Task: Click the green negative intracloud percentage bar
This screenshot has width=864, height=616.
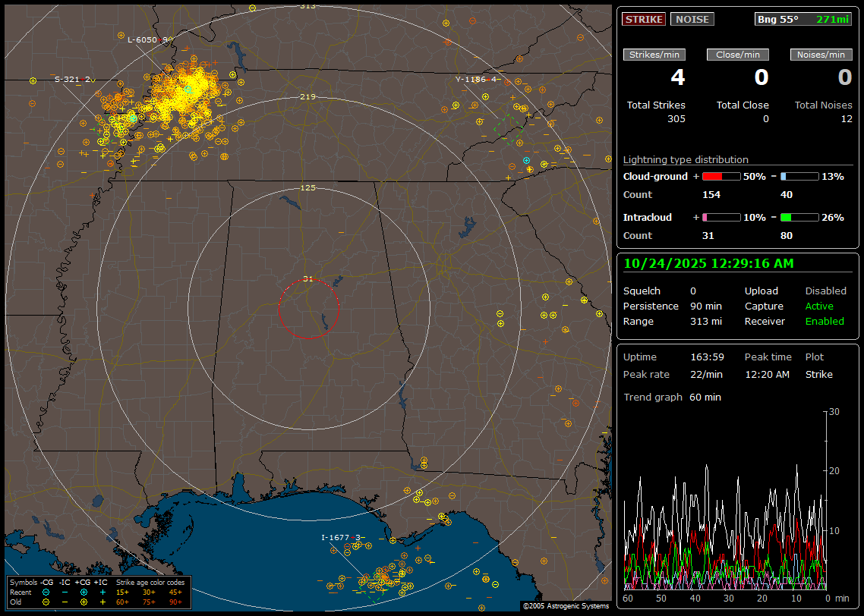Action: tap(799, 217)
